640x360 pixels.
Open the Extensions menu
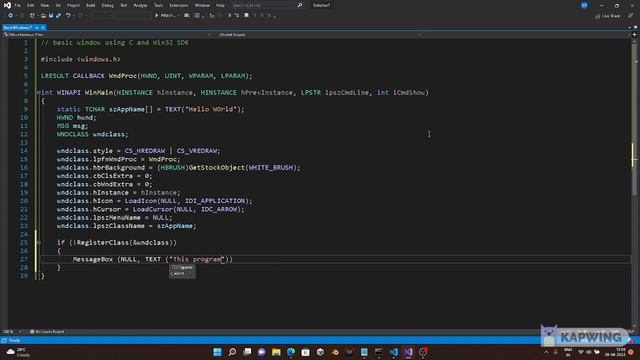179,5
